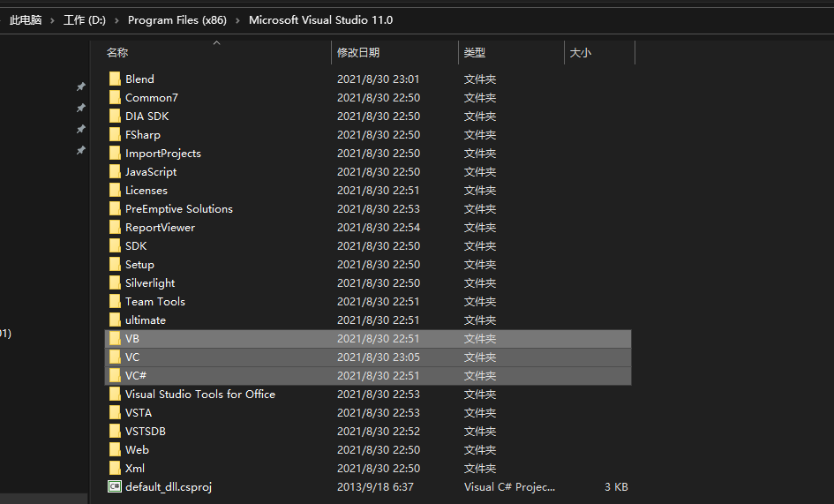This screenshot has width=834, height=504.
Task: Expand the chevron after 此电脑 in the address bar
Action: (x=52, y=21)
